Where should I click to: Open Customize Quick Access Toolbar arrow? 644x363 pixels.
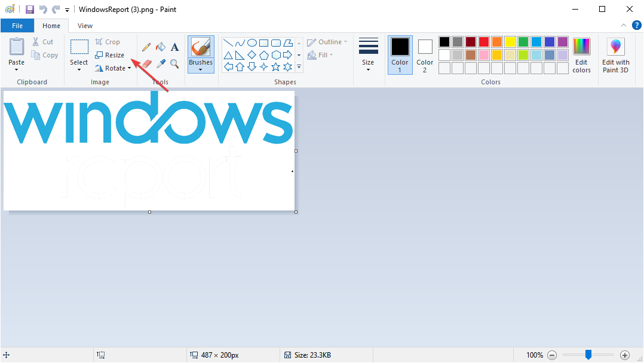click(x=67, y=10)
